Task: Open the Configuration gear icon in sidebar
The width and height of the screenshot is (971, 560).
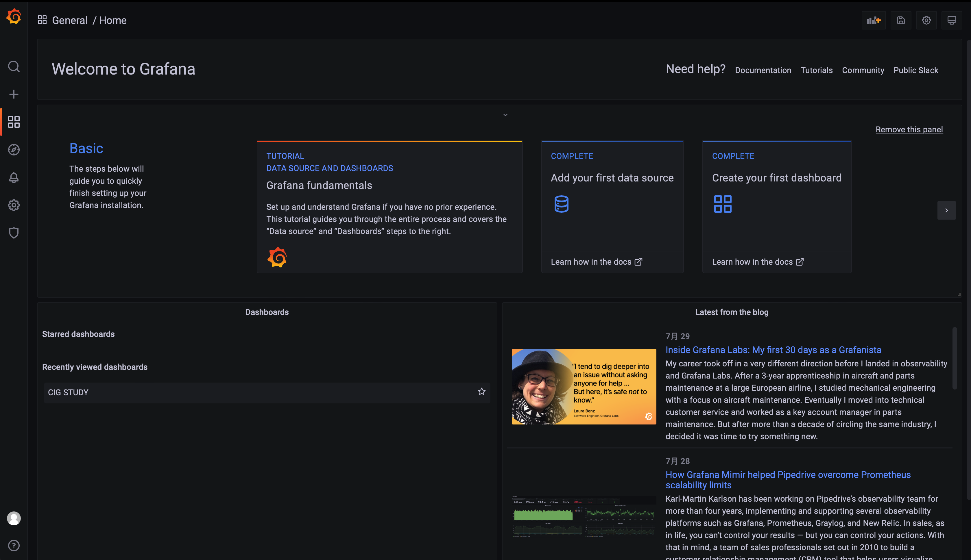Action: pyautogui.click(x=14, y=205)
